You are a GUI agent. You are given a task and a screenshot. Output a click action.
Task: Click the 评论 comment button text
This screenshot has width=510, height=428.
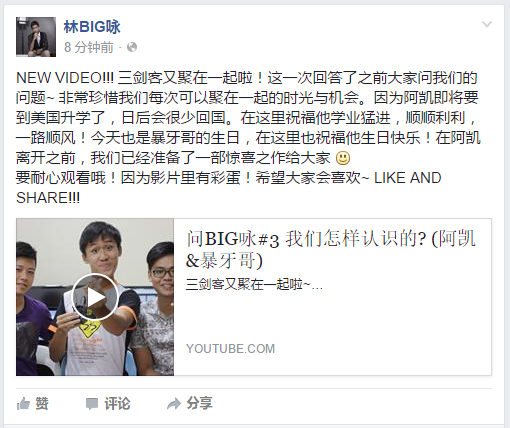[117, 404]
